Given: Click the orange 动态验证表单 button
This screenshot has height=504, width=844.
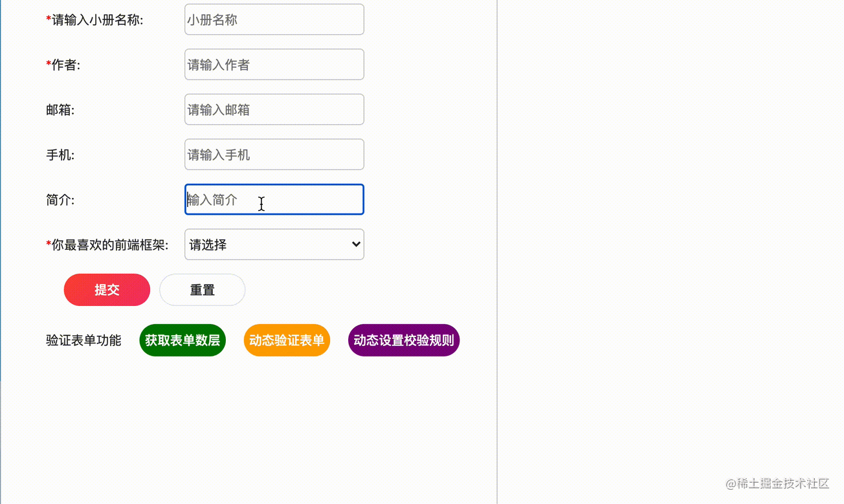Looking at the screenshot, I should (x=287, y=340).
